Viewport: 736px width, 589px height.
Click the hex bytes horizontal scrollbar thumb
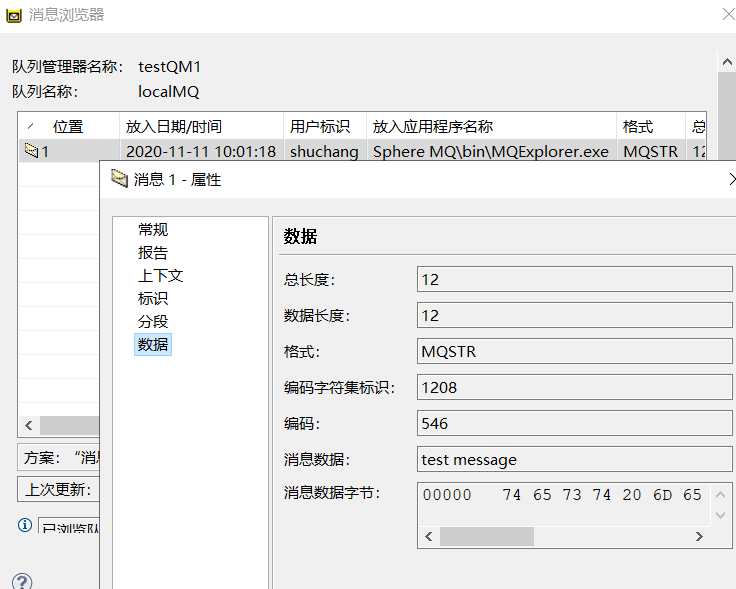coord(487,536)
